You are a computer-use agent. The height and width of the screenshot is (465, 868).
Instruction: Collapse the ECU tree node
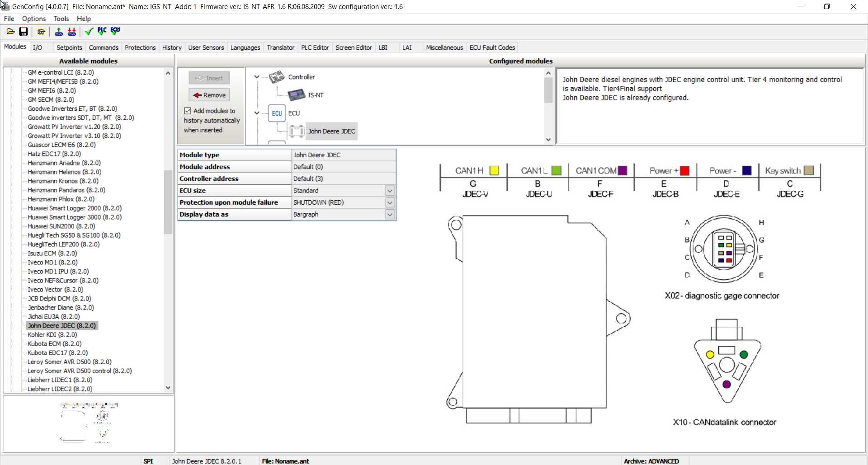tap(257, 113)
